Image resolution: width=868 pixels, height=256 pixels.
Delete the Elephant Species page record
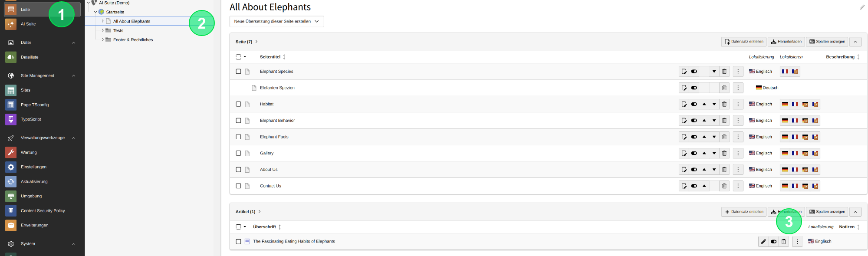coord(724,72)
